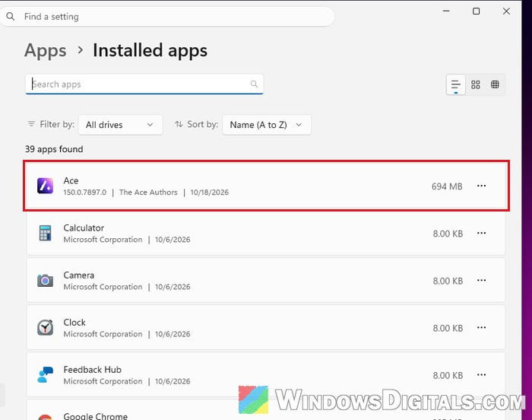The image size is (532, 420).
Task: Click the 10/18/2026 install date of Ace
Action: (x=209, y=192)
